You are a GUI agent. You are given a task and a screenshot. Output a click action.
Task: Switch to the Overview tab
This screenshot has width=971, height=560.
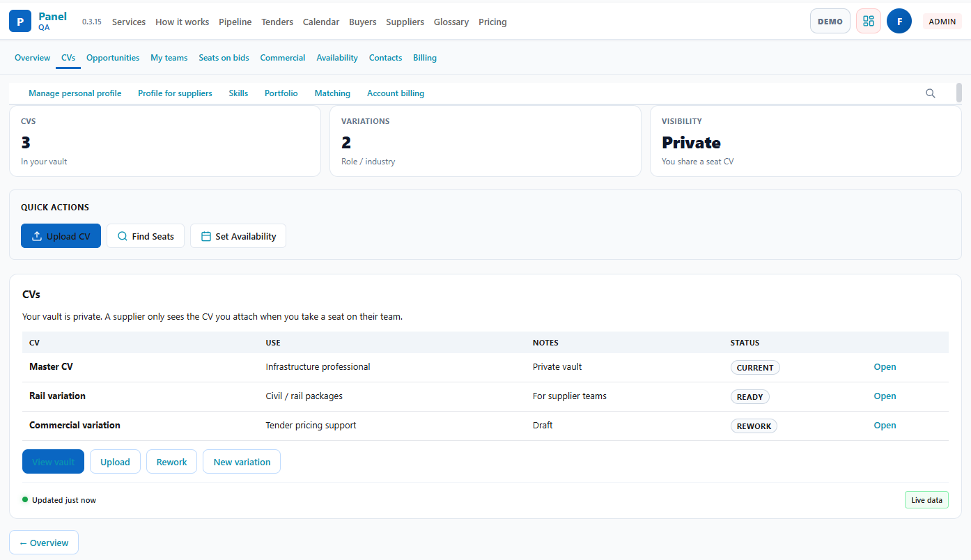tap(33, 58)
